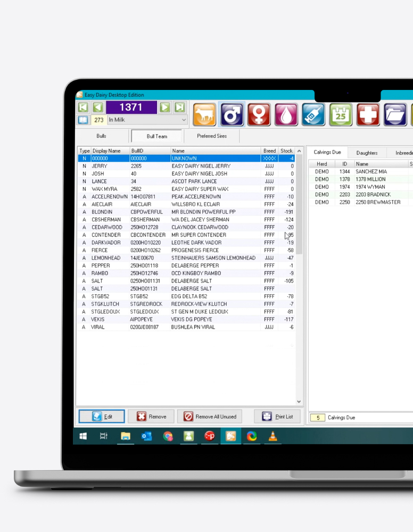Open the red cross health icon
Screen dimensions: 413x532
coord(368,115)
